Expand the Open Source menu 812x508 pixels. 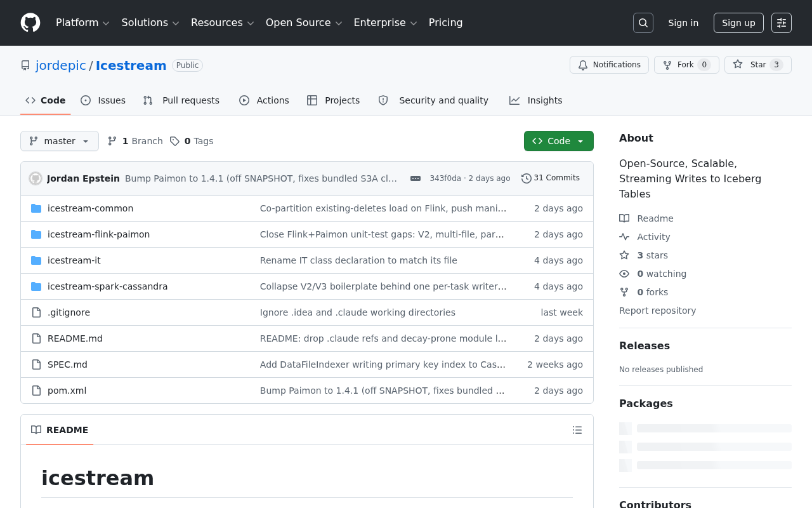[x=304, y=23]
